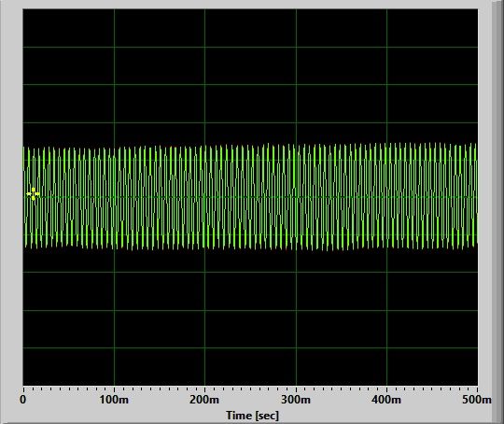Image resolution: width=504 pixels, height=424 pixels.
Task: Click the waveform at the 200m gridline
Action: click(x=204, y=197)
